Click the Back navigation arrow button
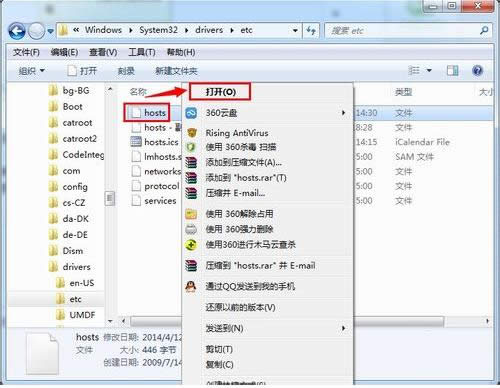This screenshot has width=500, height=388. (17, 31)
